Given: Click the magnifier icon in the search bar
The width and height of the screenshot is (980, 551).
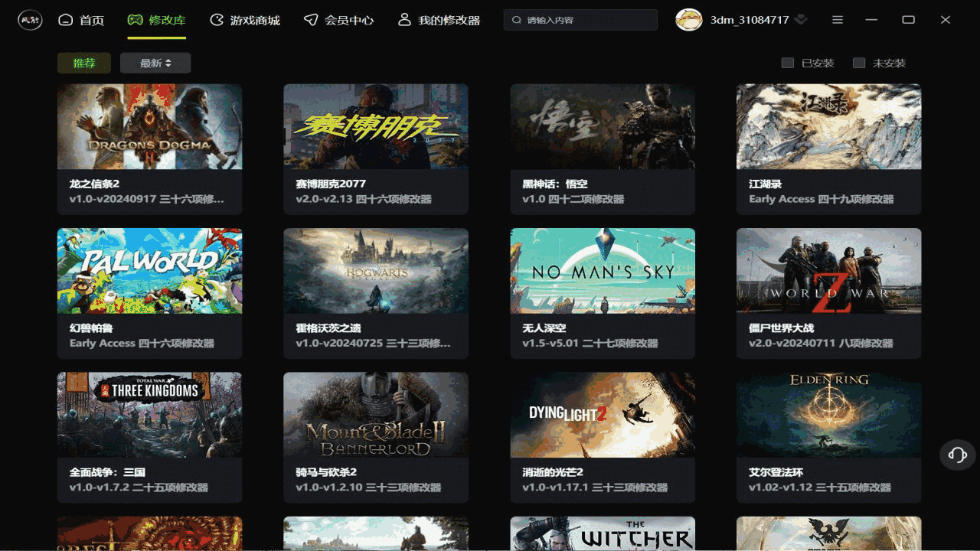Looking at the screenshot, I should click(x=516, y=20).
